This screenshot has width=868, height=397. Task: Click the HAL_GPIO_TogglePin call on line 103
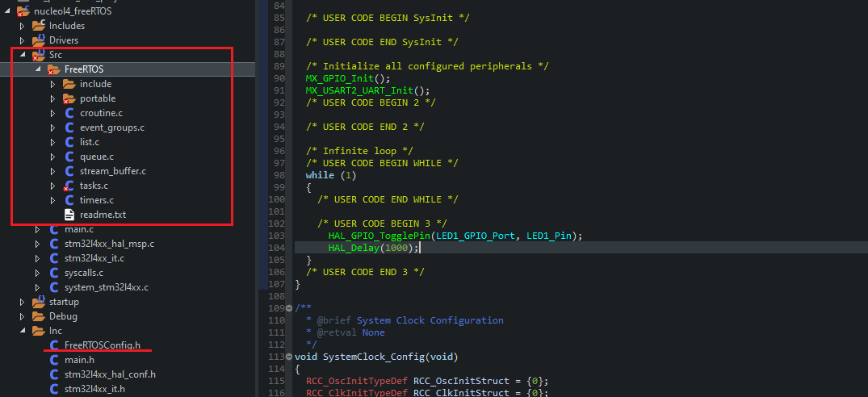click(x=379, y=236)
